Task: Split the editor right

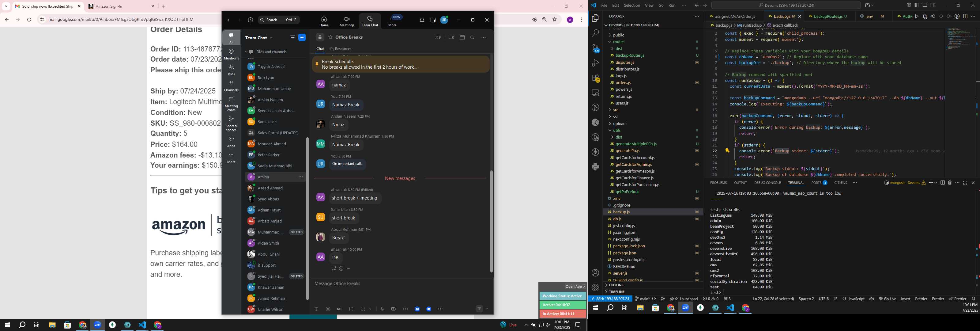Action: pos(965,16)
